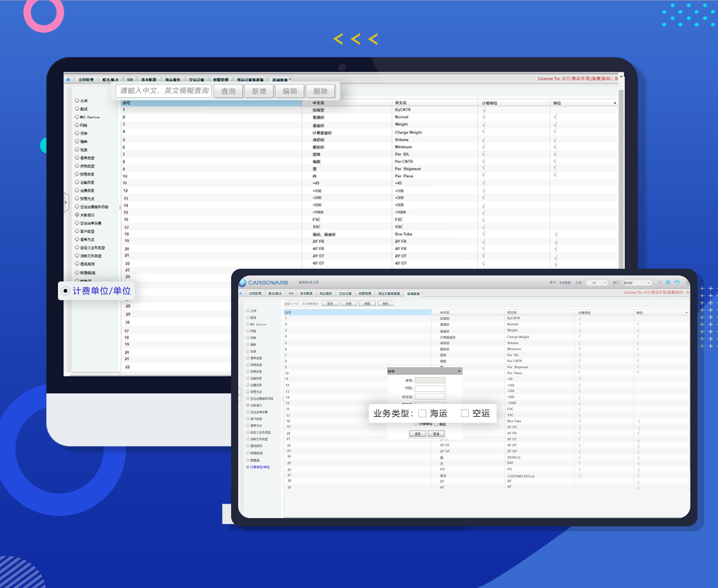Click 保存 in the 新增 dialog
Screen dimensions: 718x588
pyautogui.click(x=418, y=434)
